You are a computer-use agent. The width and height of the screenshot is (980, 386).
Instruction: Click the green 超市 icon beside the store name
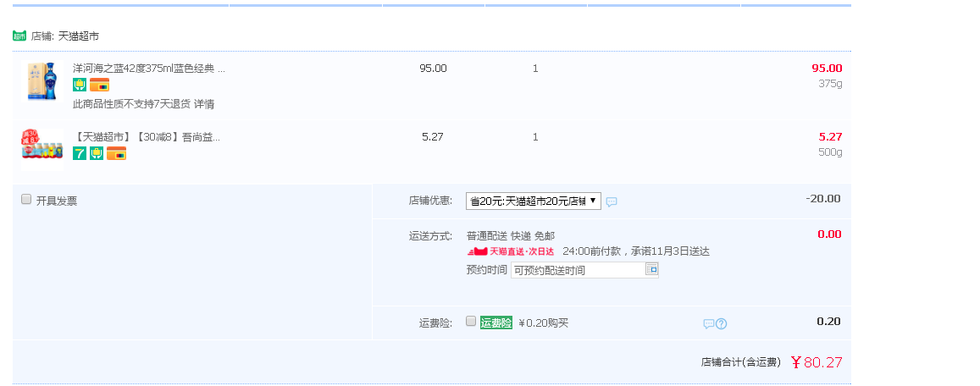(19, 36)
